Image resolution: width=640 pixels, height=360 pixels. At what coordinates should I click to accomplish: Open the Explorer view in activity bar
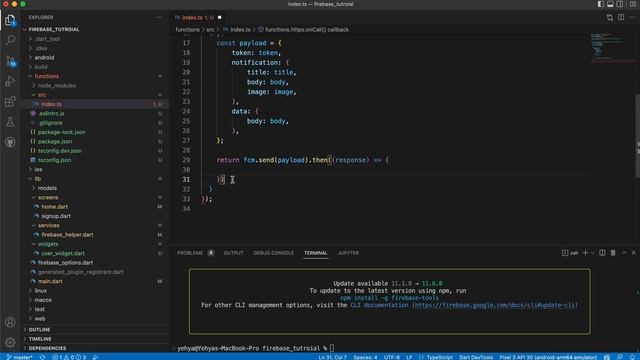point(10,20)
